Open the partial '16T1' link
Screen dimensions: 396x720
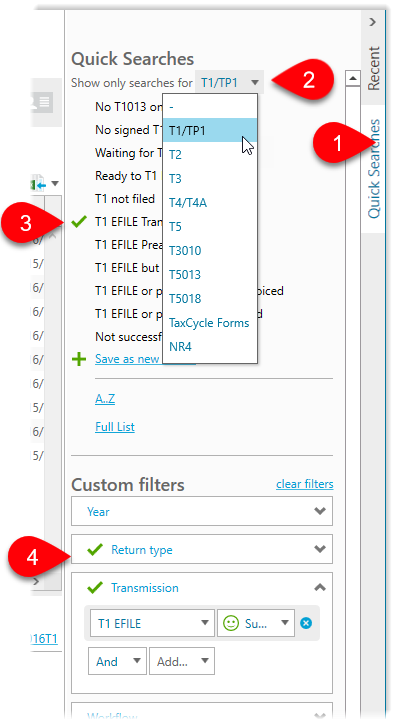click(x=45, y=638)
